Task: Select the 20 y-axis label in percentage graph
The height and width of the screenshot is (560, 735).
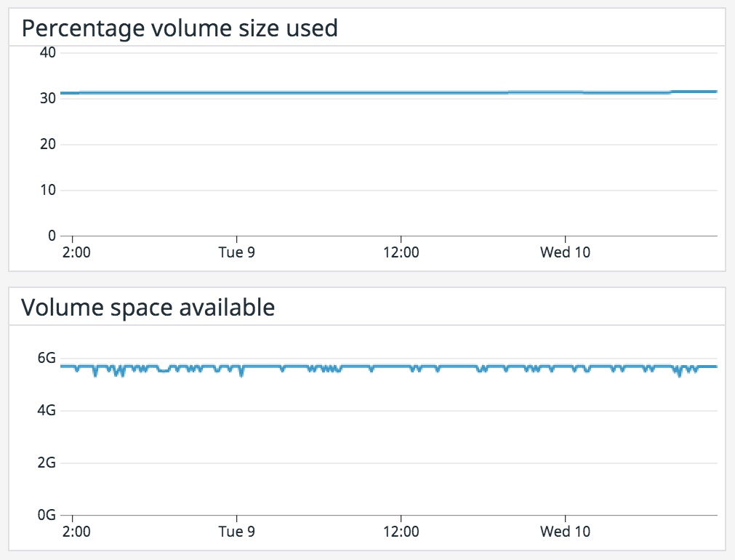Action: tap(49, 144)
